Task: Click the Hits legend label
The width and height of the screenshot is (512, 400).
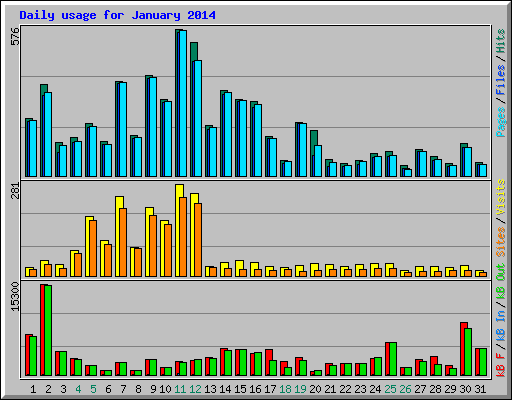Action: 501,41
